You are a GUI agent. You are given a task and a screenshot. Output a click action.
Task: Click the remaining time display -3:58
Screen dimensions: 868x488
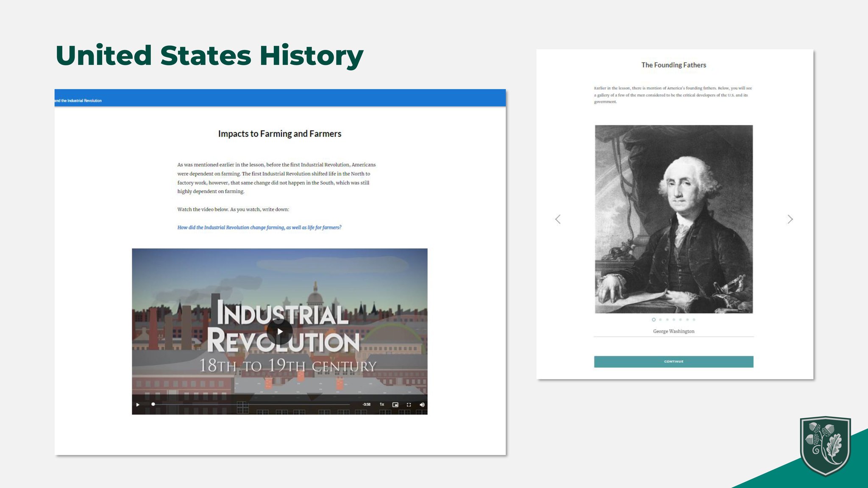pos(366,405)
